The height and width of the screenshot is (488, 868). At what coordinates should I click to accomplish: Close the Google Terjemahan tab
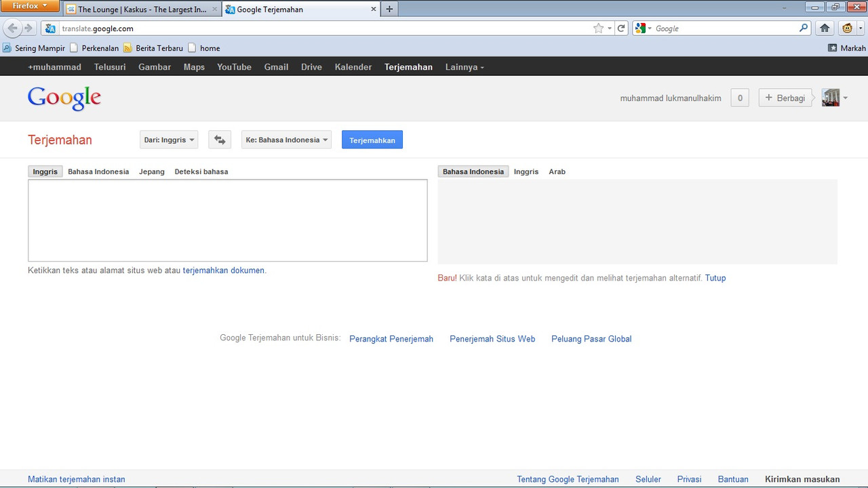coord(374,9)
